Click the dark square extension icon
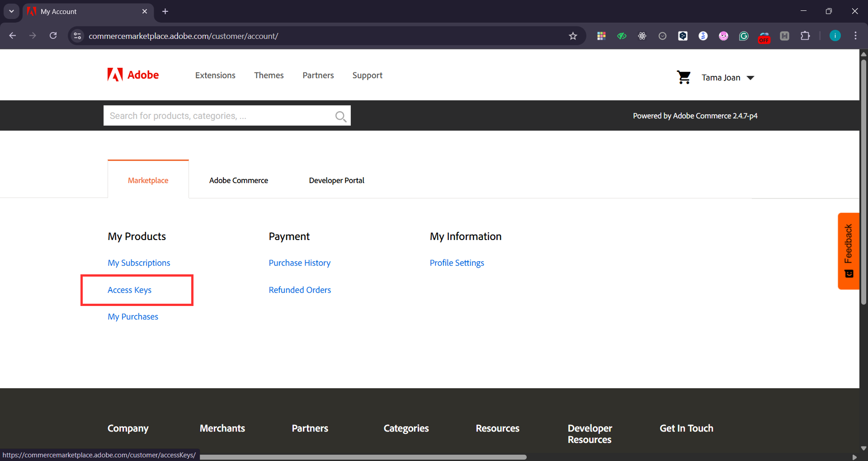 (x=683, y=36)
